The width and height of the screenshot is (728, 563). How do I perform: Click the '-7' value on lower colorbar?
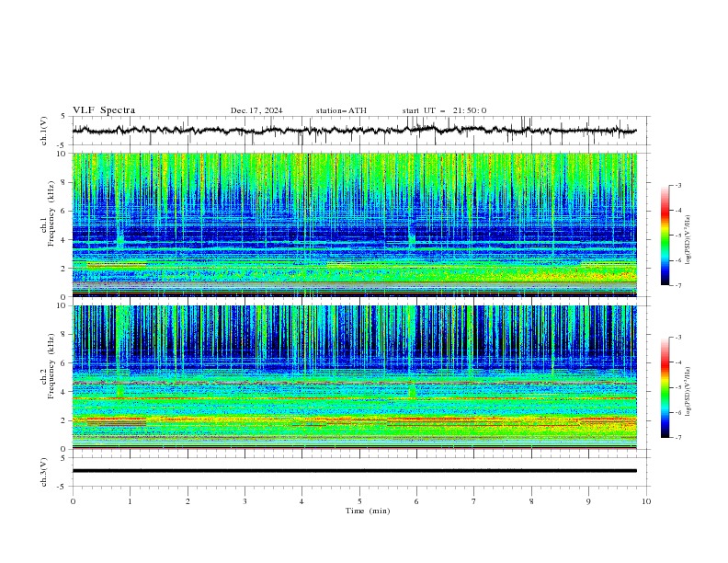click(677, 437)
